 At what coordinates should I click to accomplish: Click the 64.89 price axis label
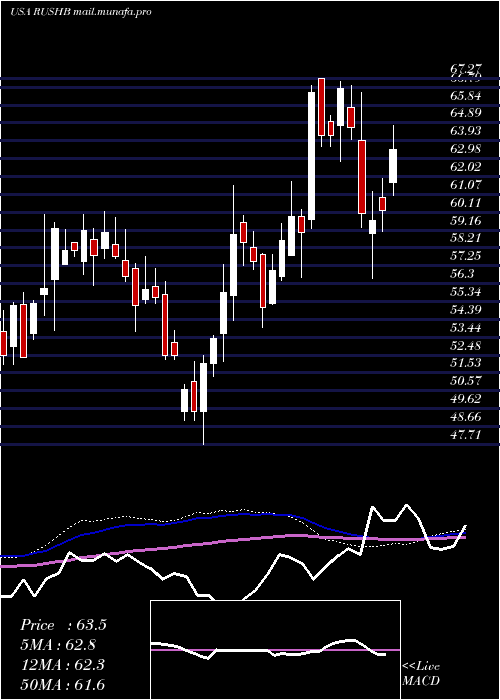click(466, 113)
